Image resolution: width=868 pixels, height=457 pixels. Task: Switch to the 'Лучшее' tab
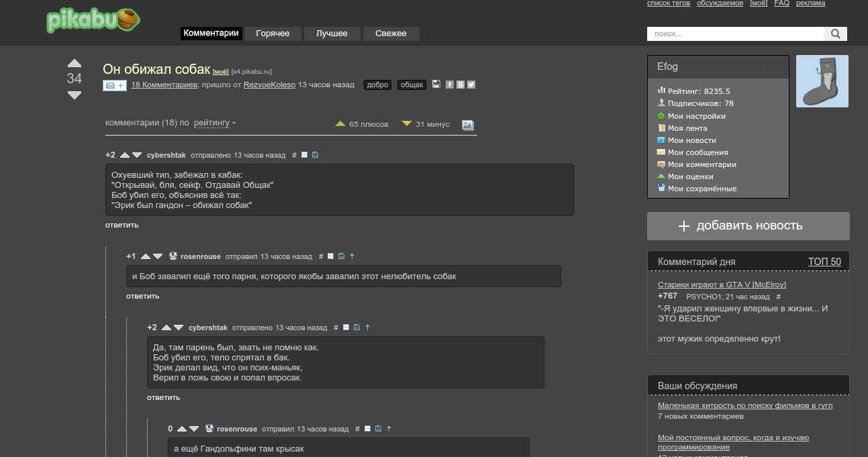click(x=332, y=34)
